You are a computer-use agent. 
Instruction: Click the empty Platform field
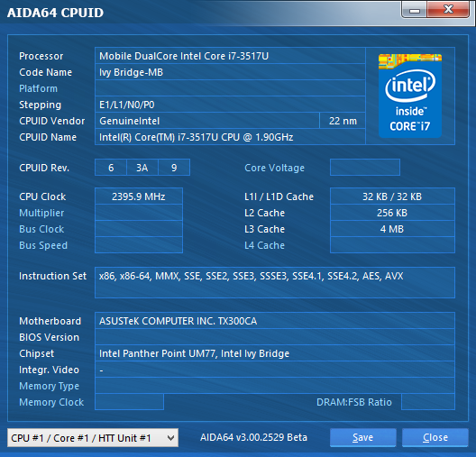(x=230, y=88)
